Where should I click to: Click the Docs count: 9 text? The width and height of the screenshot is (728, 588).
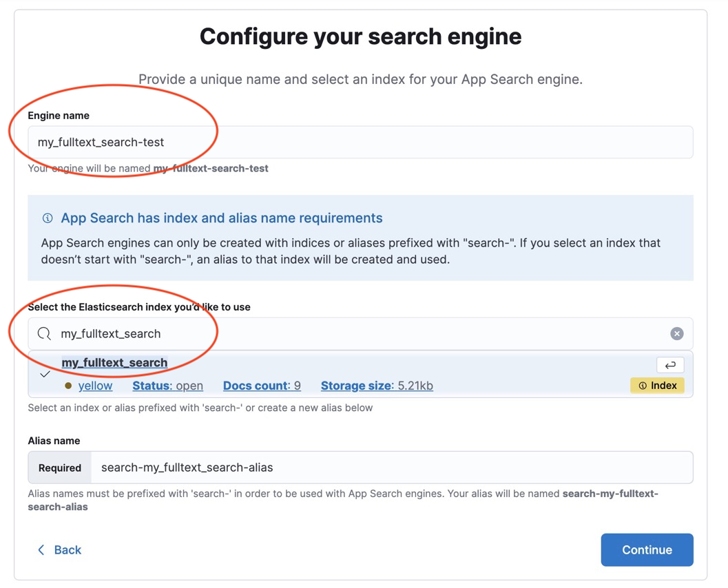[x=262, y=386]
